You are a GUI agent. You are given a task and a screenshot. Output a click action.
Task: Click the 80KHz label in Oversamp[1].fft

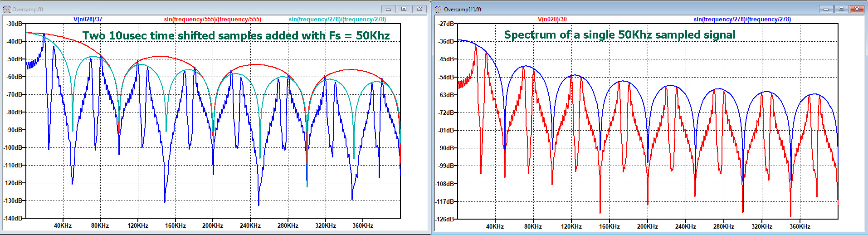(x=533, y=226)
